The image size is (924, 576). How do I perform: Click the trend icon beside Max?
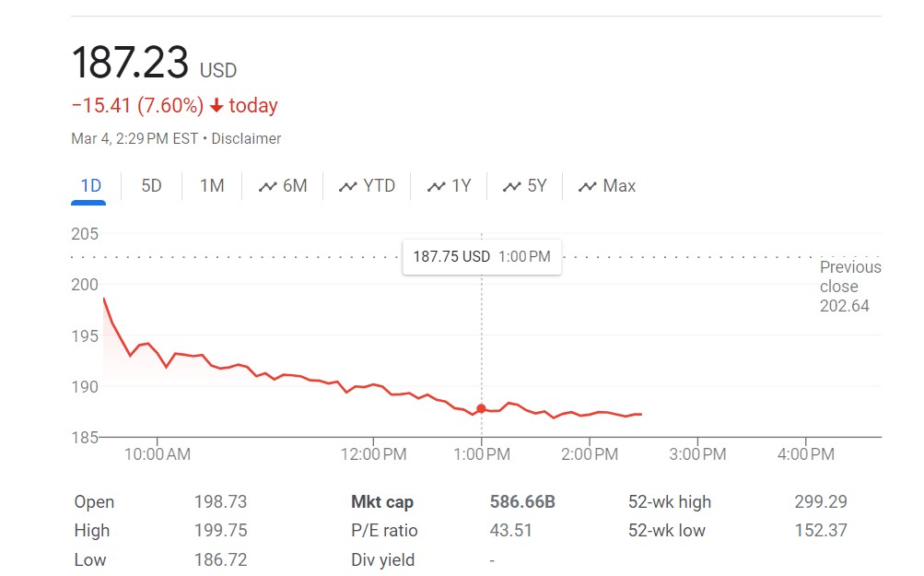[588, 187]
